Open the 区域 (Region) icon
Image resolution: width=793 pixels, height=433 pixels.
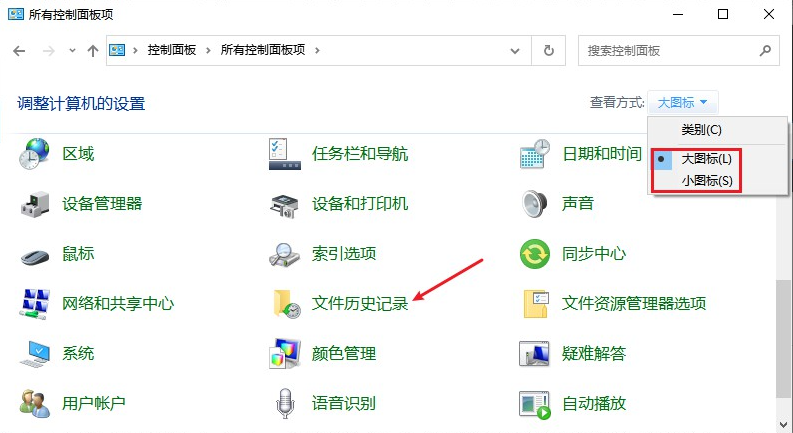click(34, 153)
